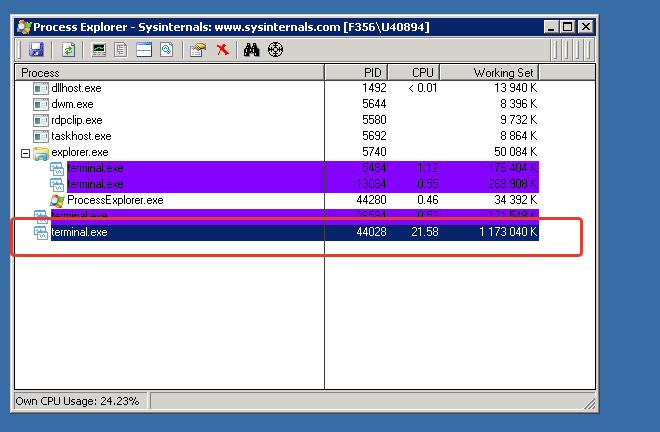This screenshot has height=432, width=660.
Task: Click the Refresh Now toolbar icon
Action: [69, 50]
